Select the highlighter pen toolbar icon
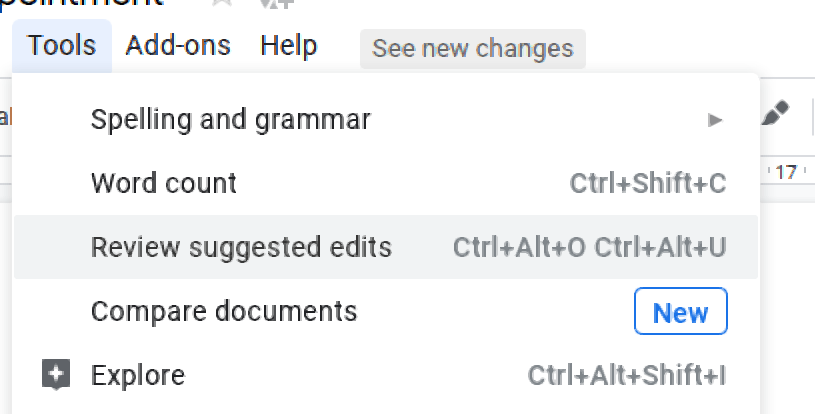The width and height of the screenshot is (815, 414). point(775,112)
